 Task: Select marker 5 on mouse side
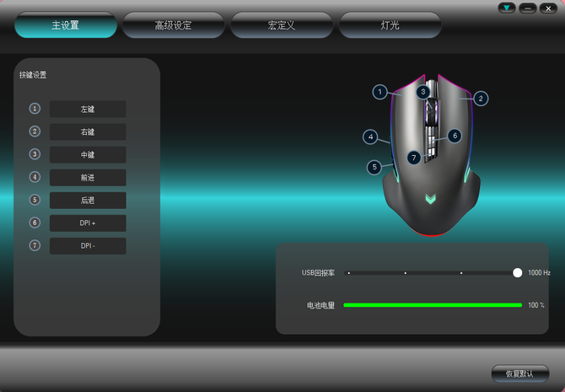pos(374,167)
